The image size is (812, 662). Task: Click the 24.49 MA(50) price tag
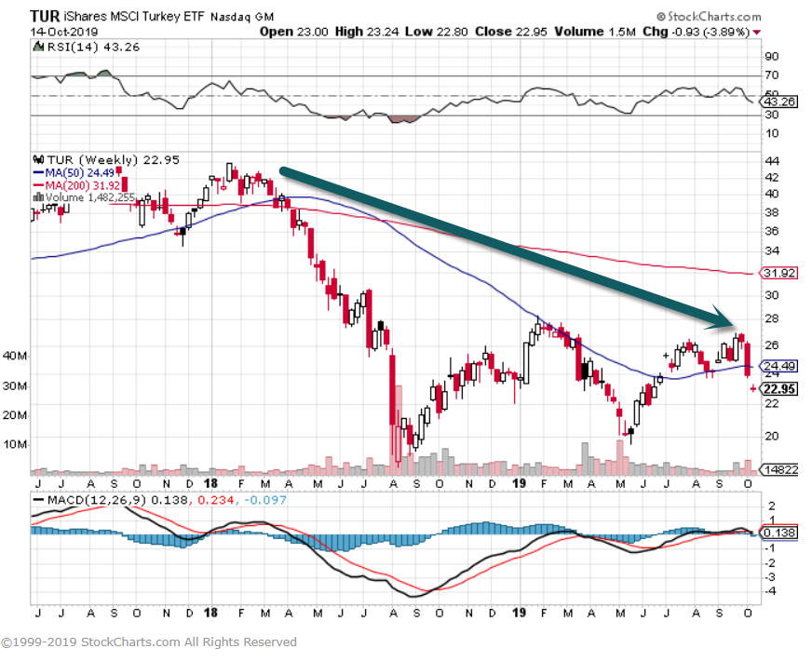coord(778,366)
